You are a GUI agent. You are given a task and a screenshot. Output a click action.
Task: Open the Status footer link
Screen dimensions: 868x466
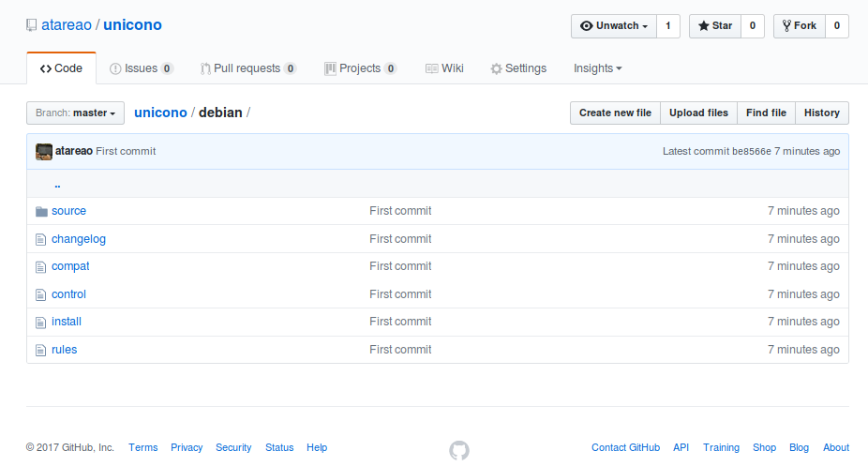pos(279,447)
